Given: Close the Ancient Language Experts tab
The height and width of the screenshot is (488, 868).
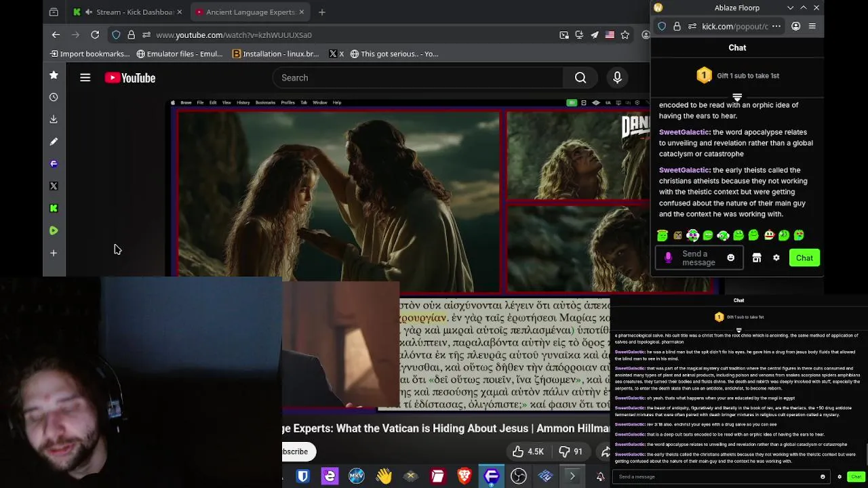Looking at the screenshot, I should coord(302,12).
